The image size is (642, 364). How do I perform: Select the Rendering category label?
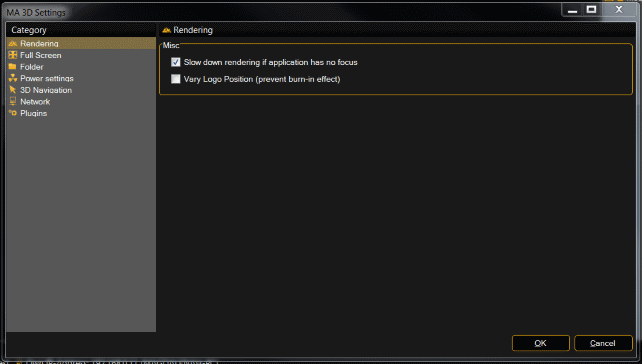coord(39,43)
